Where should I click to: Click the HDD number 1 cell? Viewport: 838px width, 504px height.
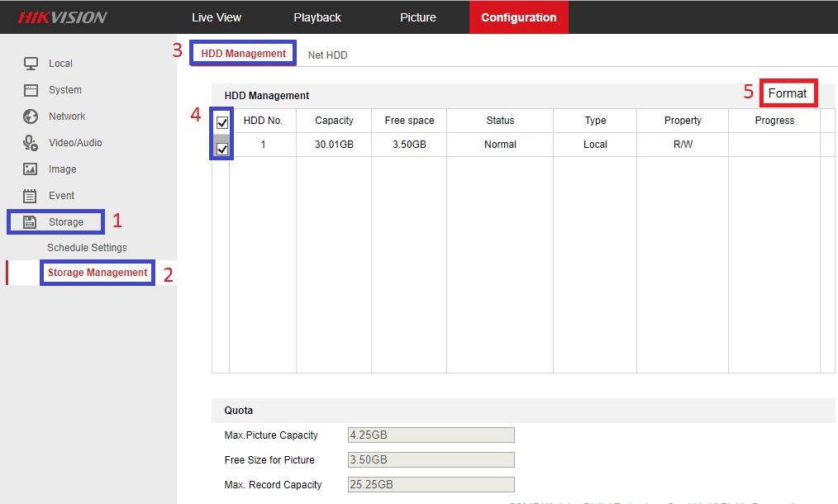(263, 145)
